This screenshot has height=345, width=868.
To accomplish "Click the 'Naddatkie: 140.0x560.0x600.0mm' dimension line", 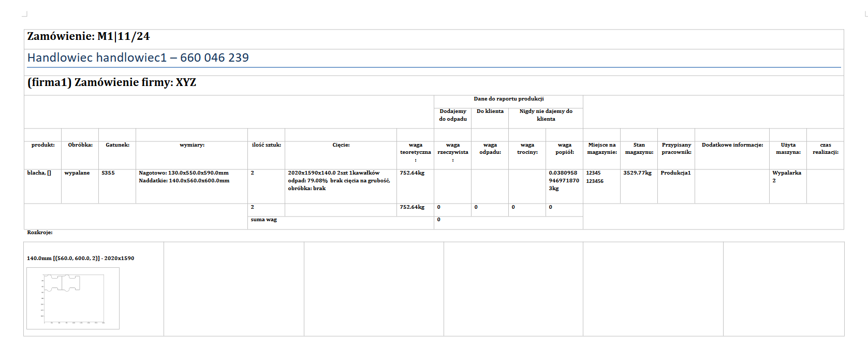I will click(184, 181).
